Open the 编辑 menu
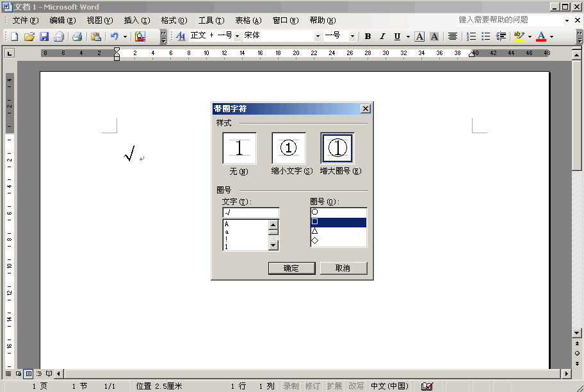Screen dimensions: 584x392 63,20
